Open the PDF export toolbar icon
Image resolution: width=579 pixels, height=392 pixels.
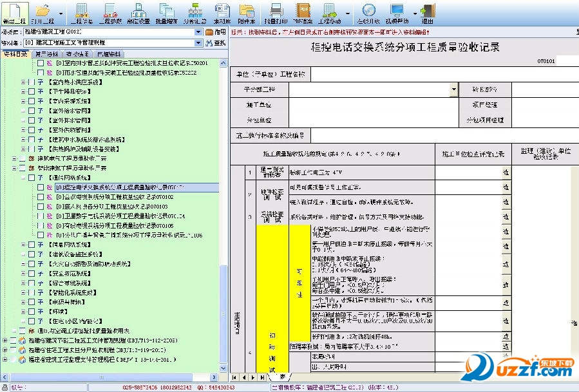[302, 12]
